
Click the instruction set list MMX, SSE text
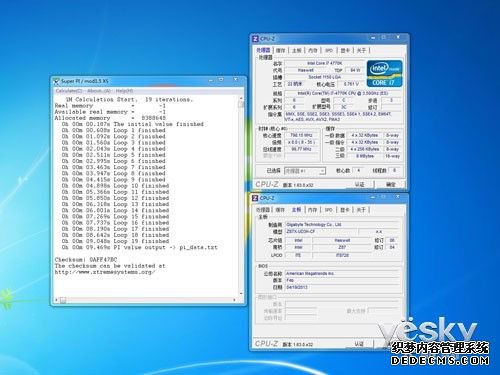point(343,116)
